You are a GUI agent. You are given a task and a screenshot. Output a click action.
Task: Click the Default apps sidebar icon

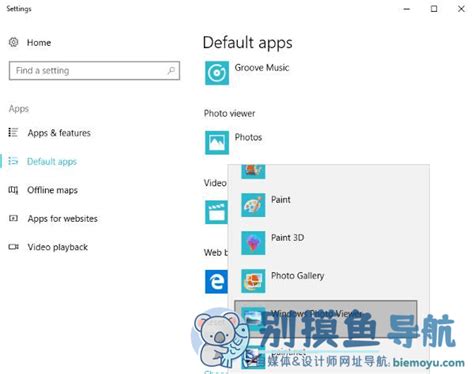click(x=13, y=161)
